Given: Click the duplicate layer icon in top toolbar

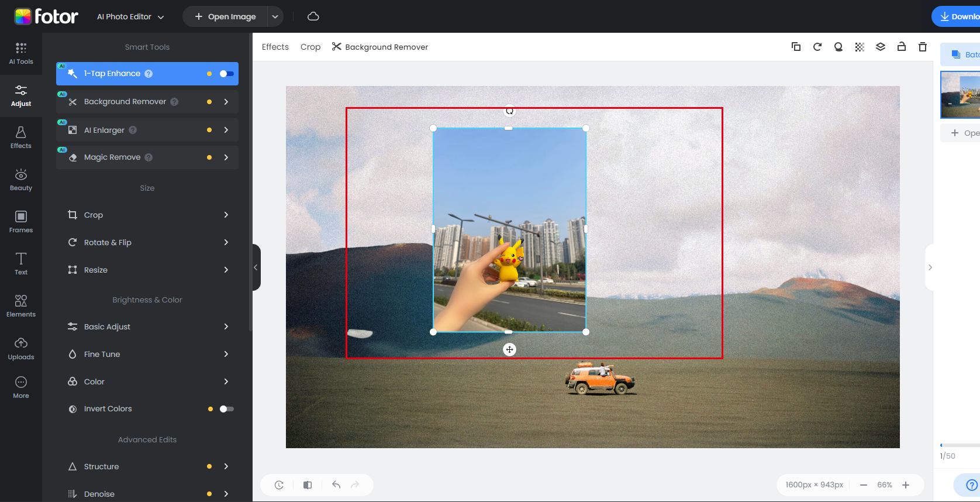Looking at the screenshot, I should tap(796, 47).
